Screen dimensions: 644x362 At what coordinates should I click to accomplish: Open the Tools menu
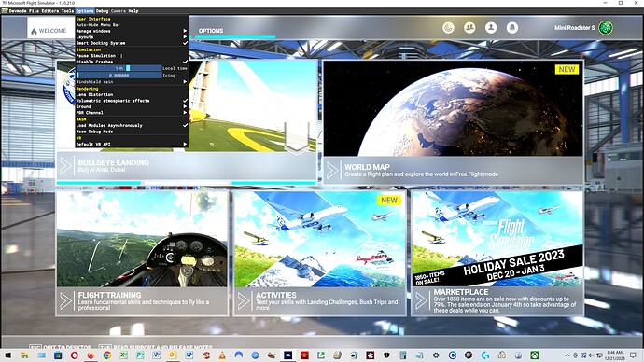67,11
